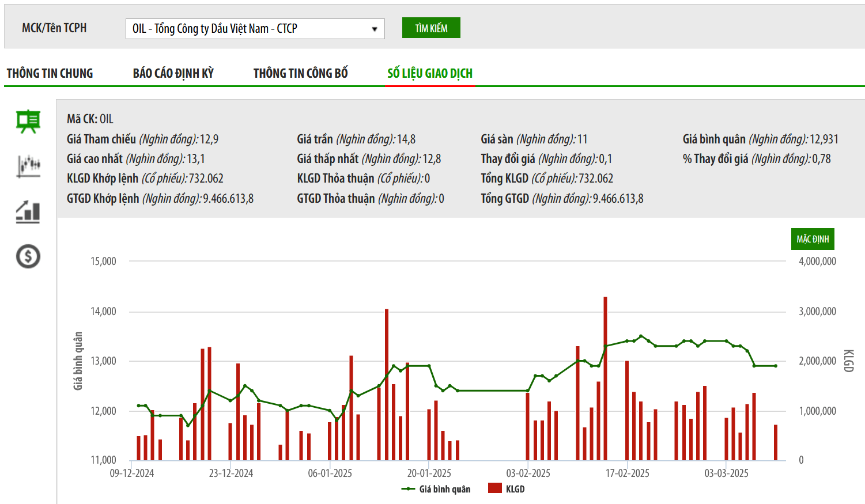865x504 pixels.
Task: Pick the lowest point on green price line
Action: tap(187, 426)
